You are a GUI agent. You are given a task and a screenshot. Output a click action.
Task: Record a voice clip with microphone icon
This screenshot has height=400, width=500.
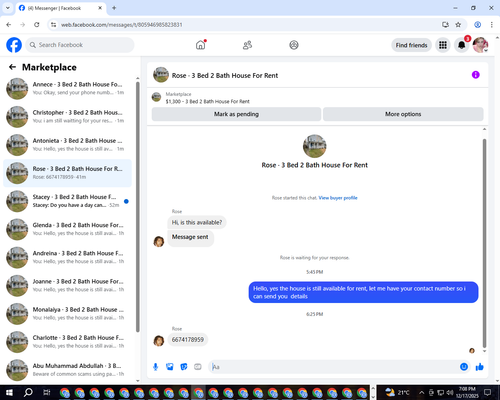155,367
